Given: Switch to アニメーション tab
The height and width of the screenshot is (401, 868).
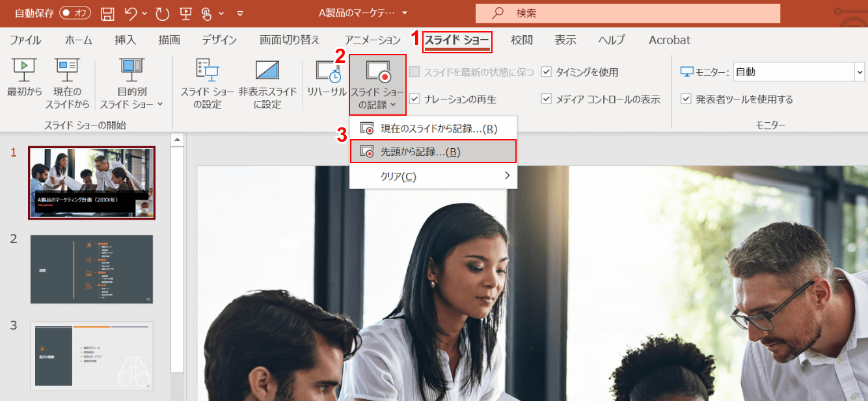Looking at the screenshot, I should (x=373, y=40).
